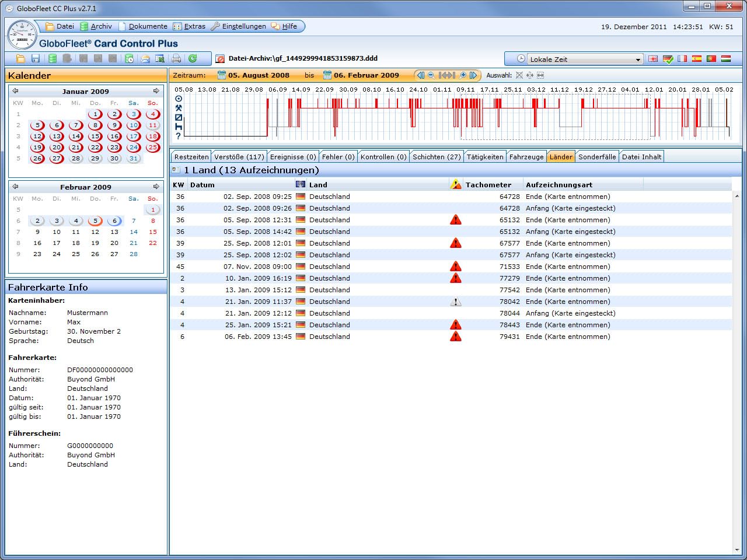Sort by the Datum column header
The image size is (747, 560).
[x=240, y=185]
